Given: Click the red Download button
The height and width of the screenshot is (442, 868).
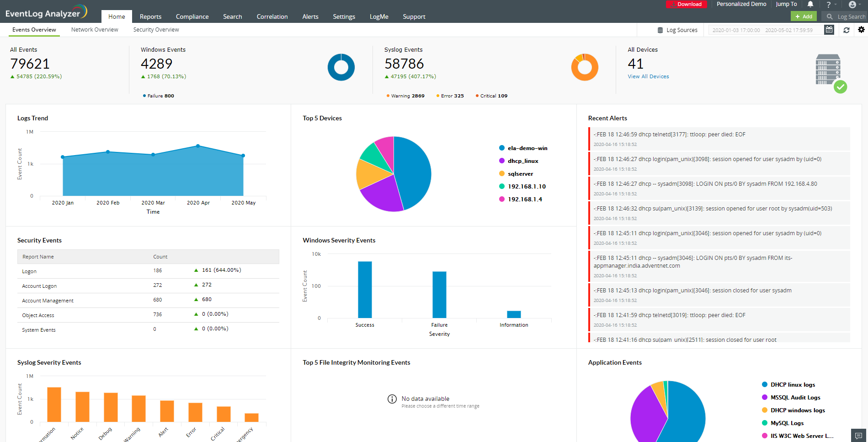Looking at the screenshot, I should [x=687, y=4].
